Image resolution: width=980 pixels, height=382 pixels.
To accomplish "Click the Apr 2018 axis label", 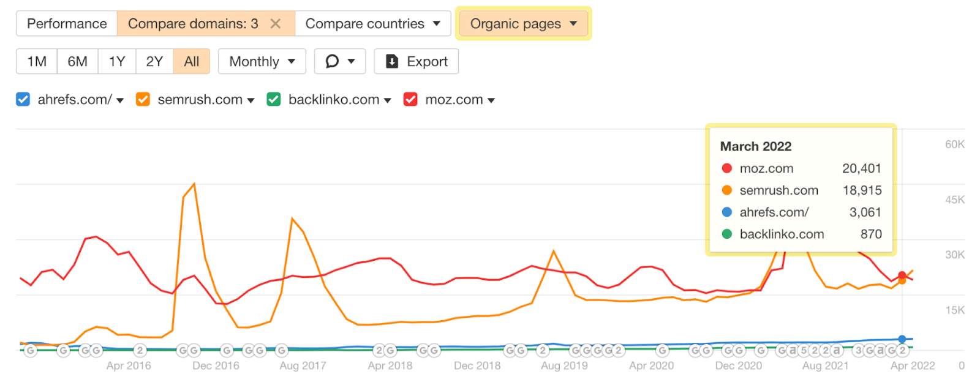I will 390,365.
